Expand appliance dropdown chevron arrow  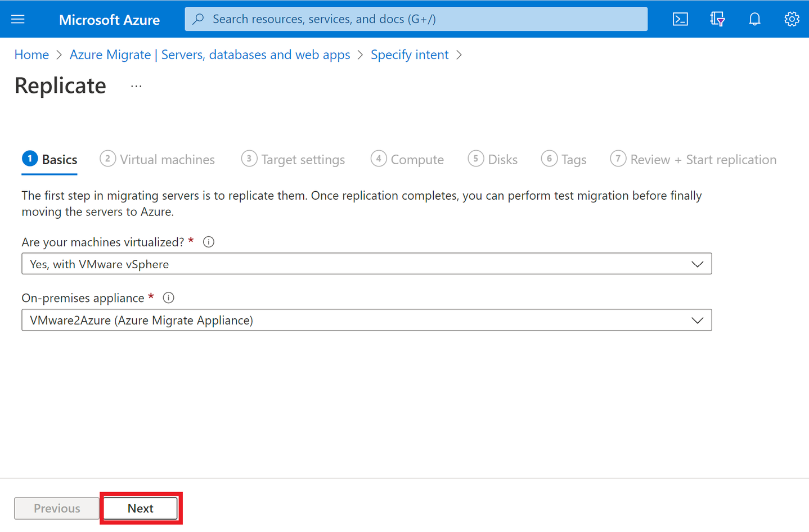point(698,321)
